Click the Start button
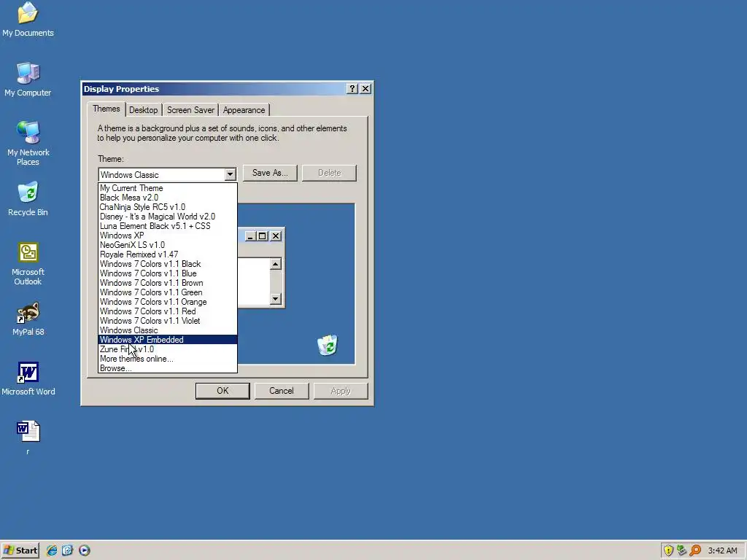The width and height of the screenshot is (747, 560). pyautogui.click(x=20, y=551)
